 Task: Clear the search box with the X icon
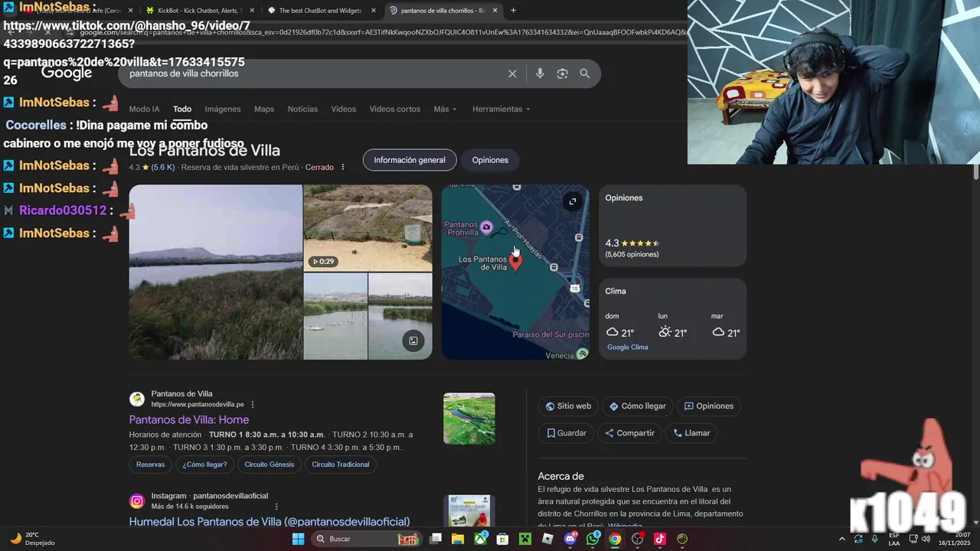tap(512, 73)
